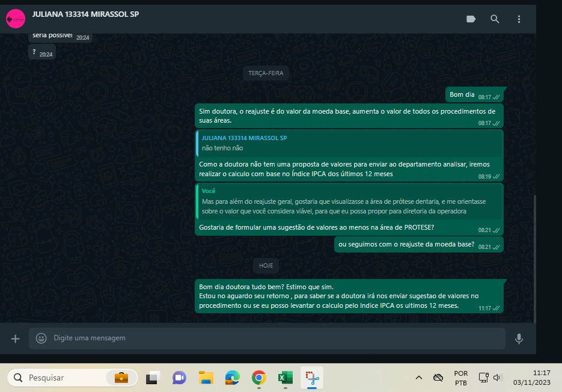Select message starting 'Sim doutora, o reajuste'

[x=349, y=116]
